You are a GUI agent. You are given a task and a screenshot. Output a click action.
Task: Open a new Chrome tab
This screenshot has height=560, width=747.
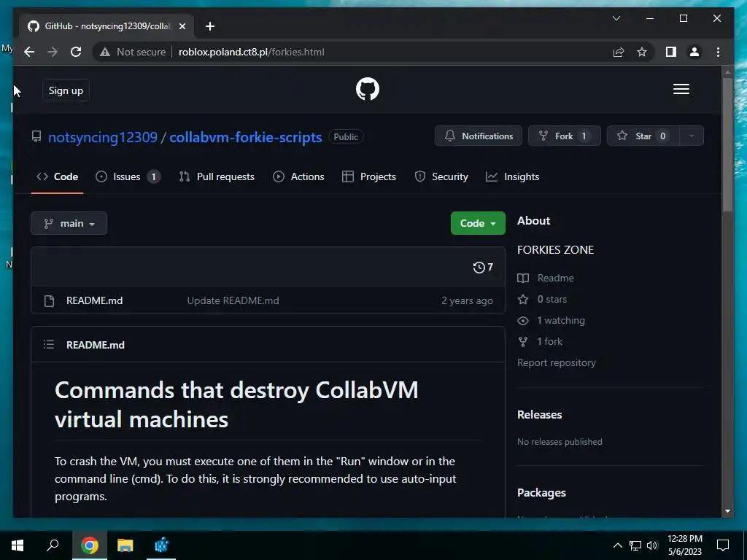point(209,26)
